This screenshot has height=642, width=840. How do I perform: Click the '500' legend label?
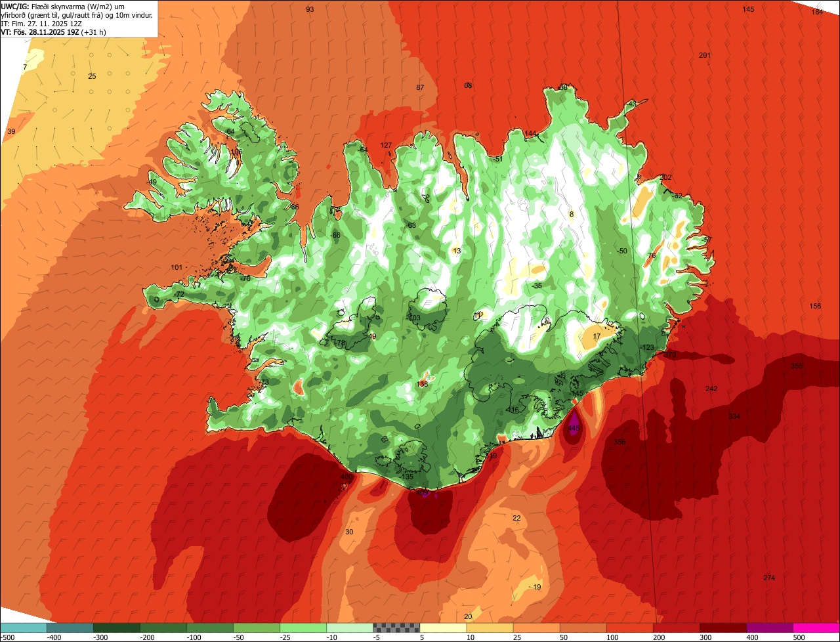[x=799, y=637]
